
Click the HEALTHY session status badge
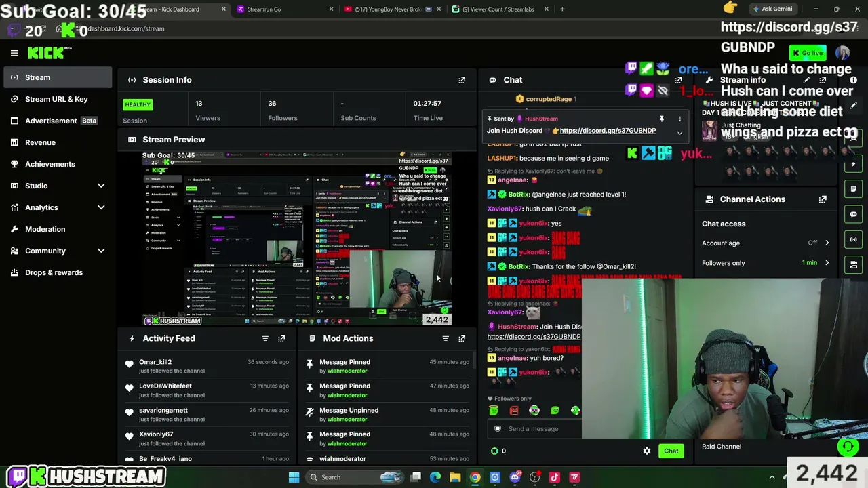pyautogui.click(x=138, y=104)
